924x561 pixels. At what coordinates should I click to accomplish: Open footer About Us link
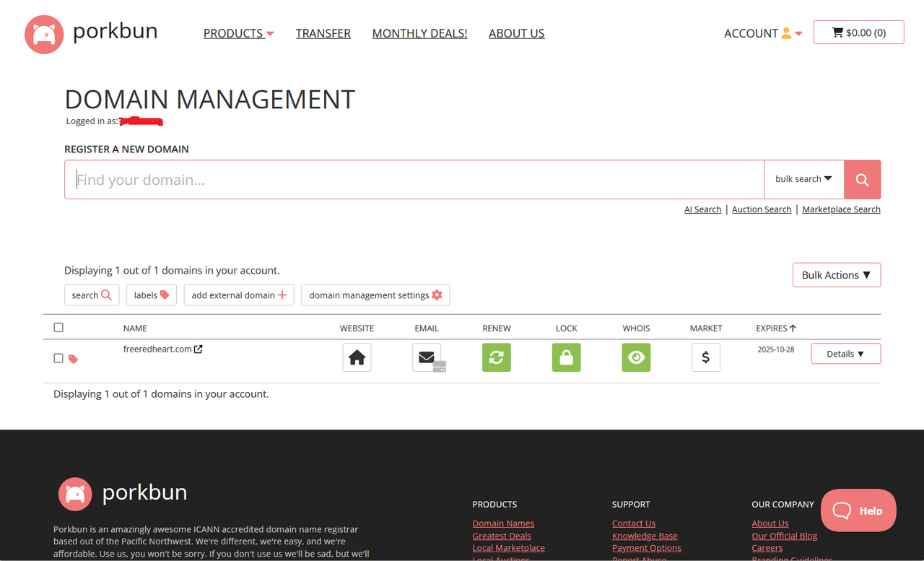click(770, 523)
